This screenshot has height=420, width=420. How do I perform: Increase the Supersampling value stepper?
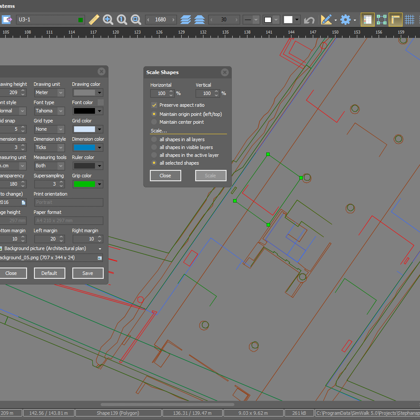click(61, 182)
